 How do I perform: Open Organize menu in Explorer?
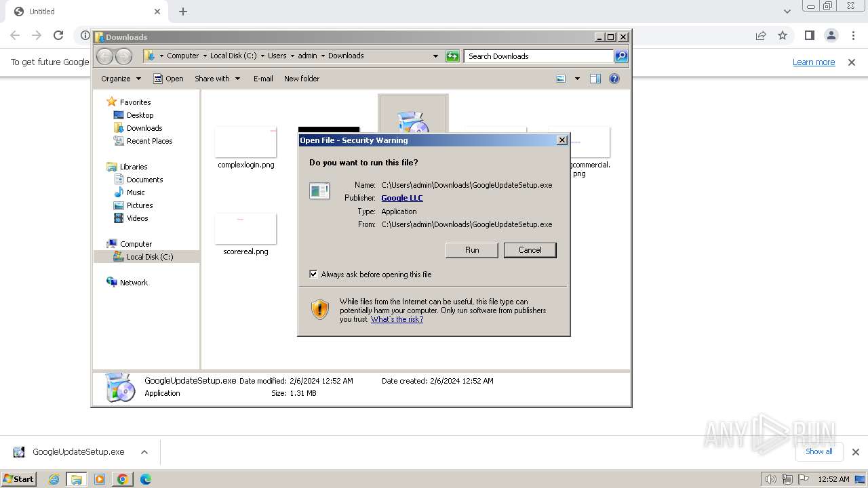pyautogui.click(x=121, y=79)
